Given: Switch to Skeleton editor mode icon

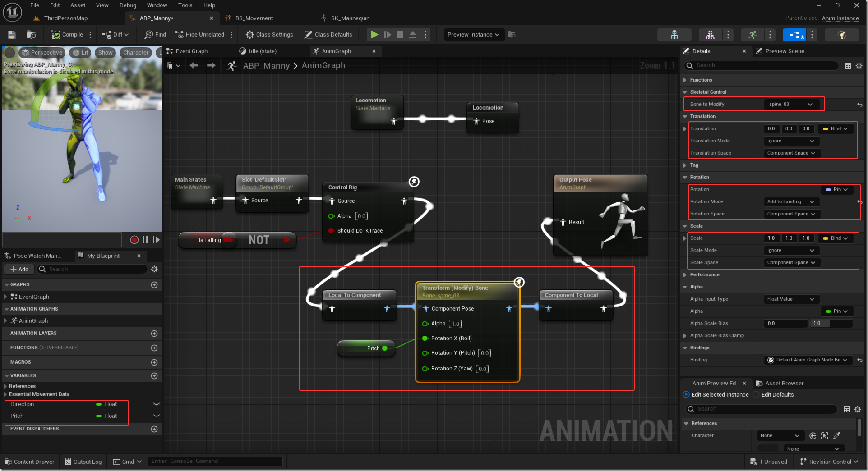Looking at the screenshot, I should tap(674, 35).
